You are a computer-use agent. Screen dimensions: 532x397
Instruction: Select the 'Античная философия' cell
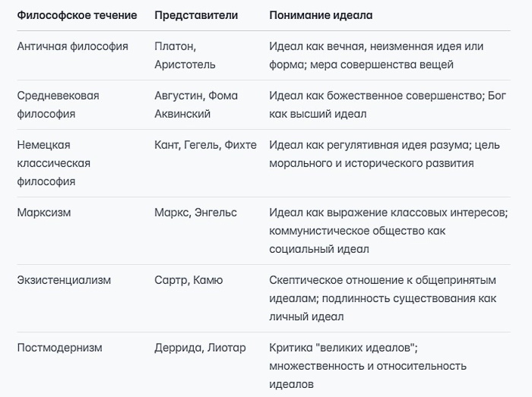[73, 46]
